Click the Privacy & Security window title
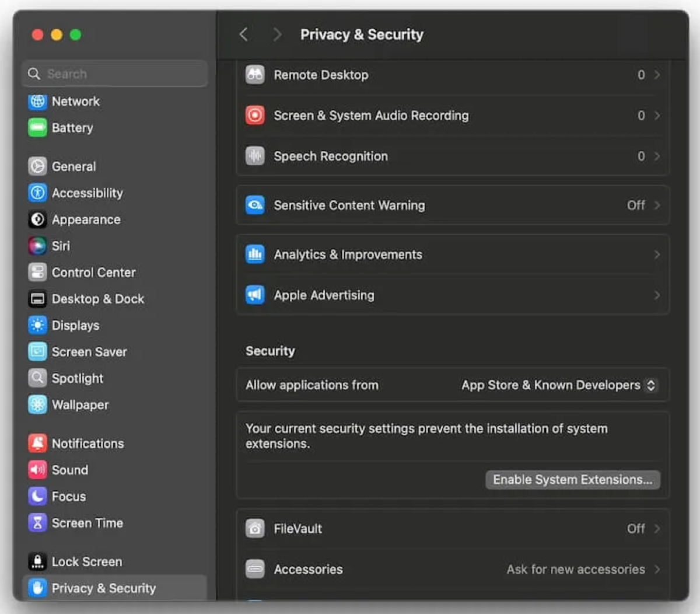Image resolution: width=700 pixels, height=614 pixels. [x=362, y=34]
